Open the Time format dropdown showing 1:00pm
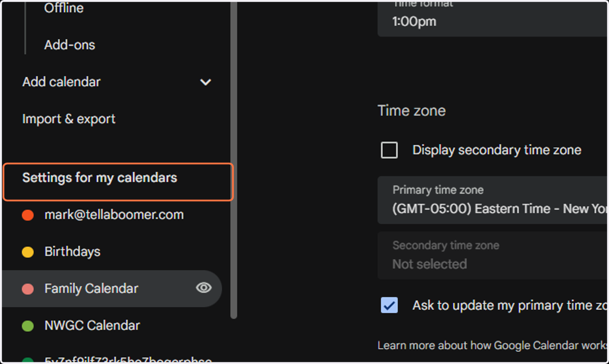Viewport: 609px width, 364px height. [493, 19]
